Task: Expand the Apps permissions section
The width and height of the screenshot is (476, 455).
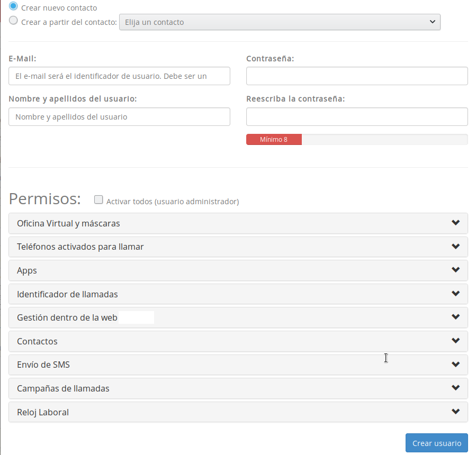Action: (x=238, y=270)
